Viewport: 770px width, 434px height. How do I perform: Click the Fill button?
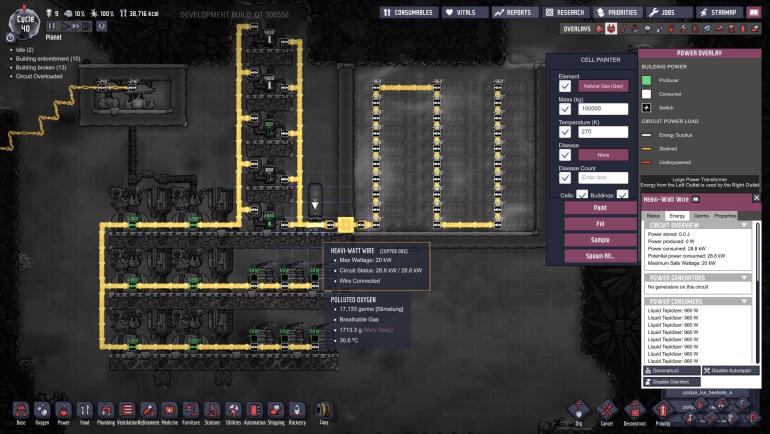600,223
